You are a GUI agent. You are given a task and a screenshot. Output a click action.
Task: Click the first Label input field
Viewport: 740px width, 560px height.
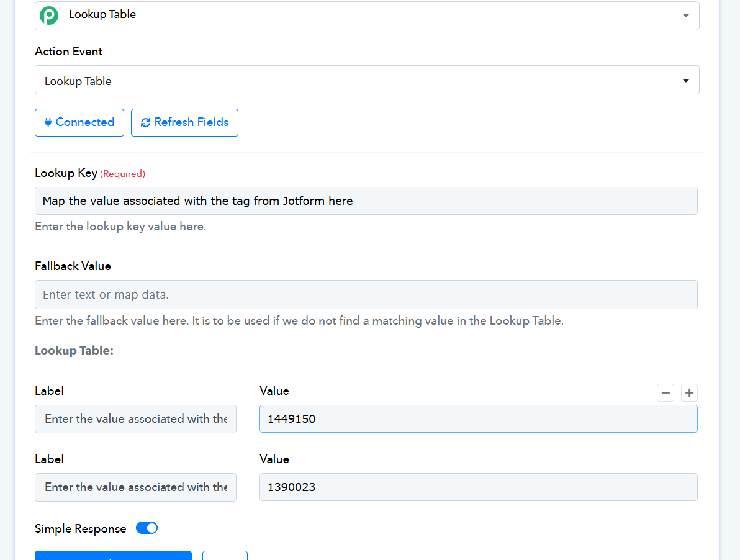135,419
